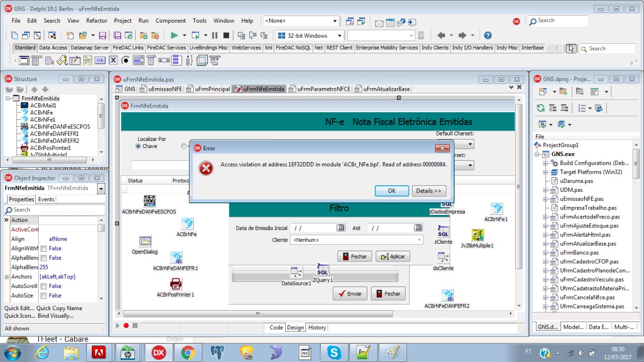
Task: Click the Pause toolbar icon
Action: click(x=215, y=35)
